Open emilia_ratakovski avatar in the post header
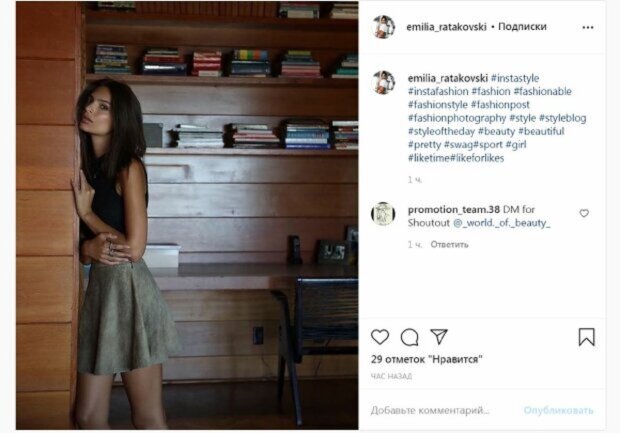 [x=383, y=27]
